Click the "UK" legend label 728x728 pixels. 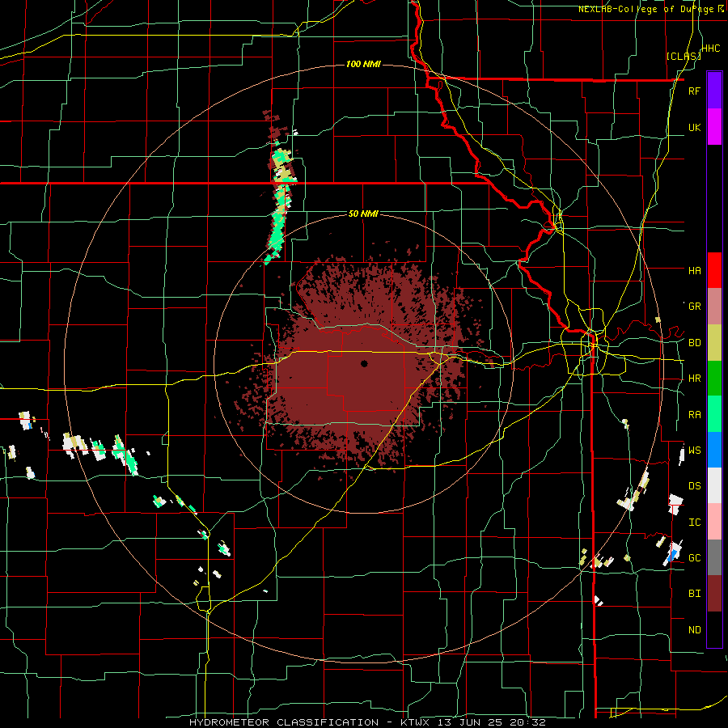coord(694,128)
